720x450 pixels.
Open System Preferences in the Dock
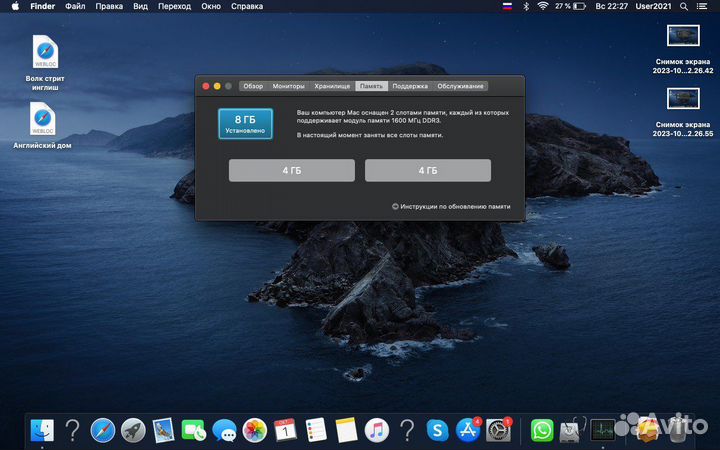[x=498, y=430]
